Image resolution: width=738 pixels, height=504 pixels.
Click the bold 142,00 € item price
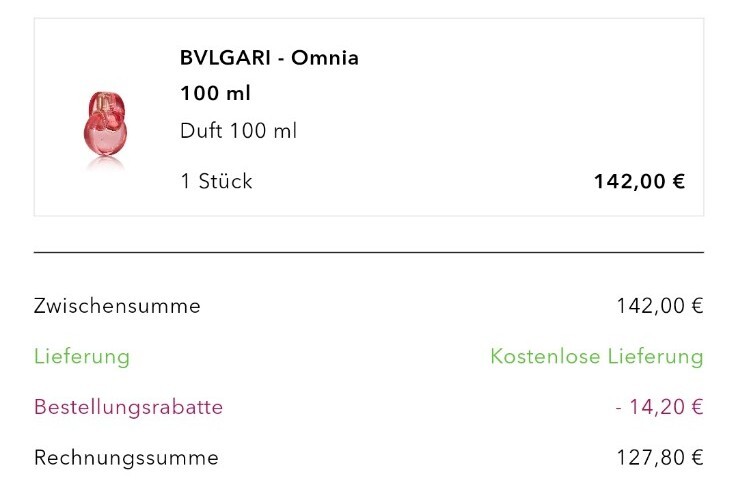[640, 181]
